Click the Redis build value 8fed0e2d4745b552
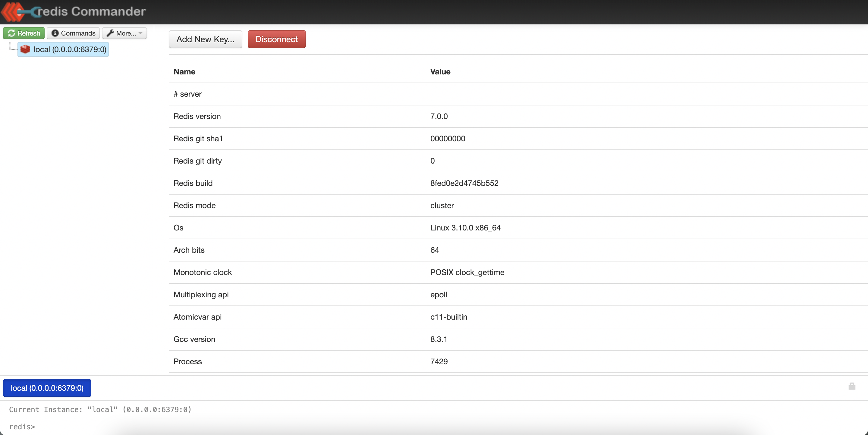 (464, 183)
